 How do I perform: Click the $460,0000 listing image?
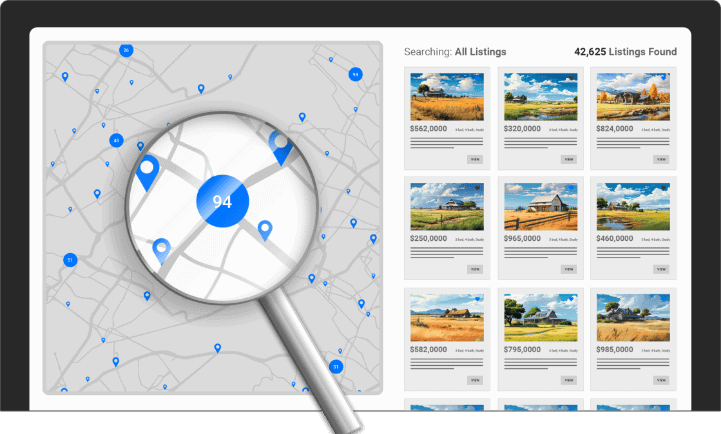click(x=634, y=207)
